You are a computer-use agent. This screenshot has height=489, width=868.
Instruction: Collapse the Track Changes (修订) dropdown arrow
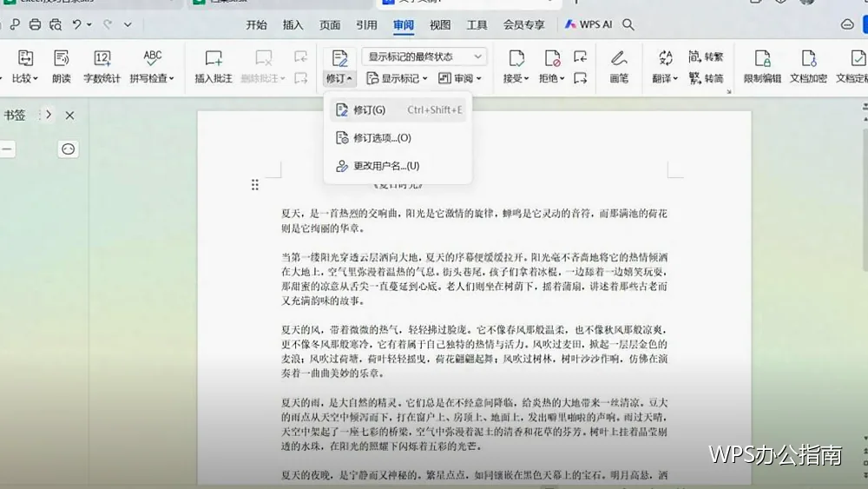coord(349,79)
